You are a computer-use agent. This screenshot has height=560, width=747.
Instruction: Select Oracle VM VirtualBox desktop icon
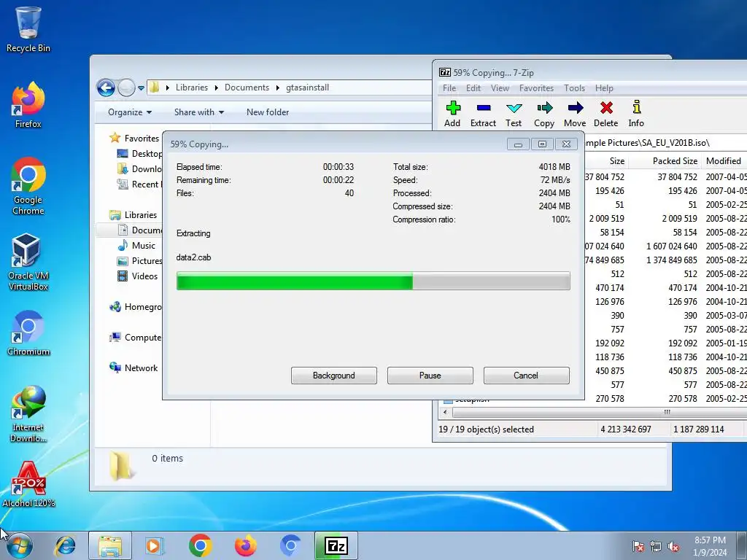tap(28, 262)
